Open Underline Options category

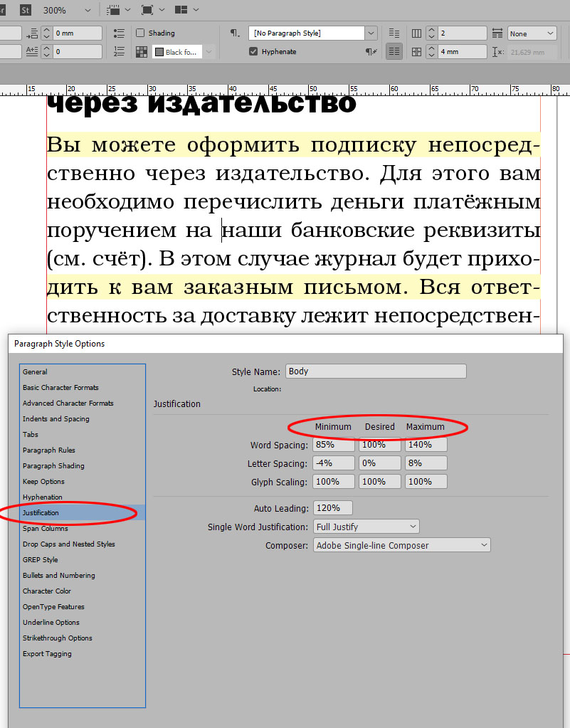tap(83, 623)
